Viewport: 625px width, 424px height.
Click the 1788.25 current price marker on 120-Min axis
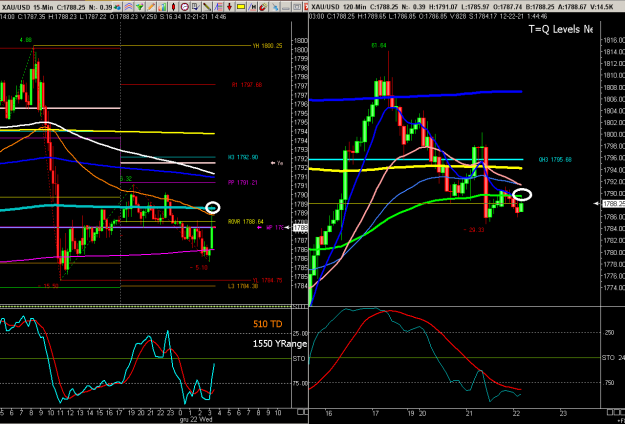point(613,204)
